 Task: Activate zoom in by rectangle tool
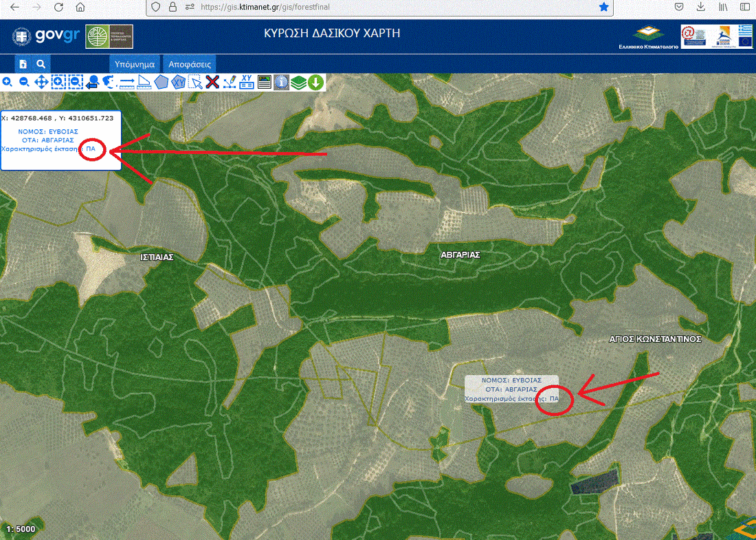(x=58, y=82)
